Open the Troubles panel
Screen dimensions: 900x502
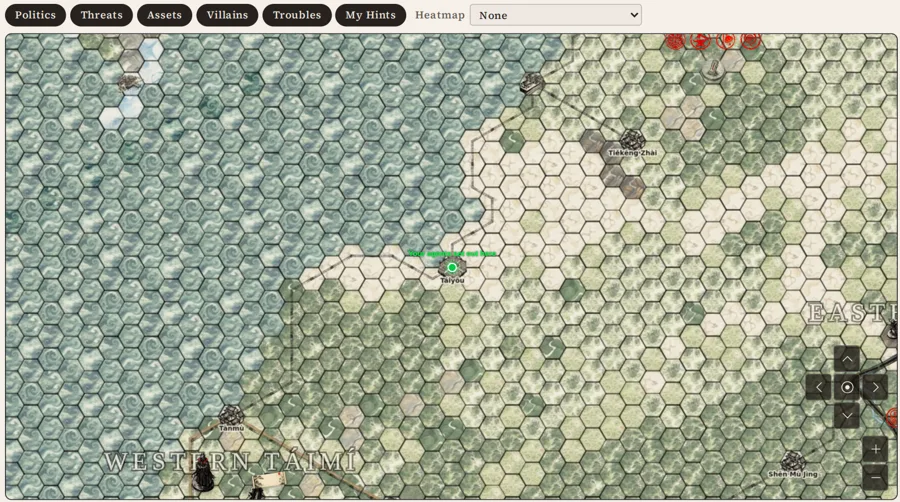tap(297, 15)
